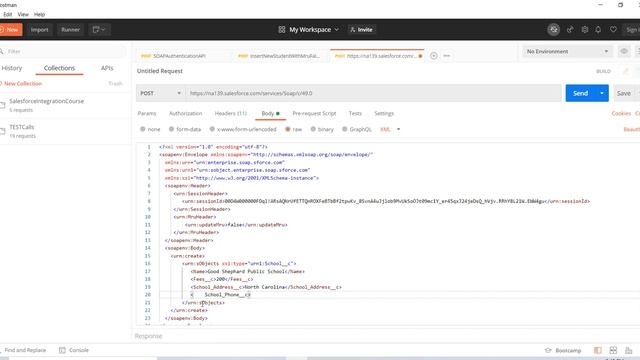
Task: Click the workspace grid icon beside My Workspace
Action: click(x=282, y=29)
